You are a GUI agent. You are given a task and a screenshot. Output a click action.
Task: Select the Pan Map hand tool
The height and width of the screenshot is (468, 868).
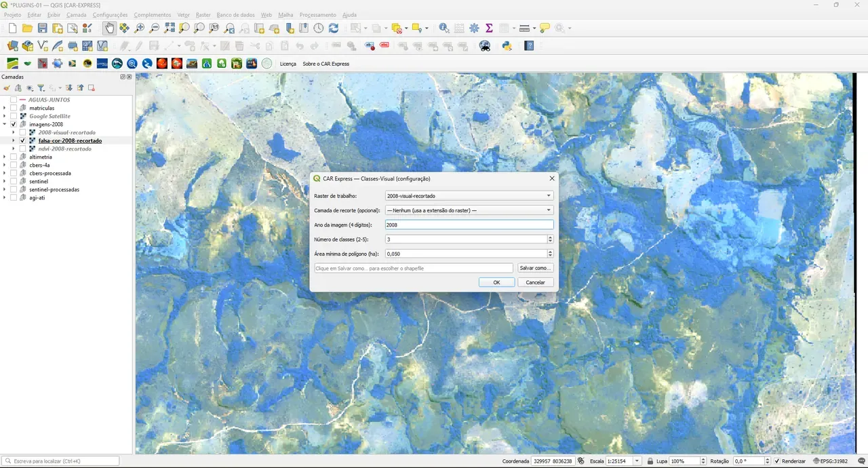pos(109,28)
